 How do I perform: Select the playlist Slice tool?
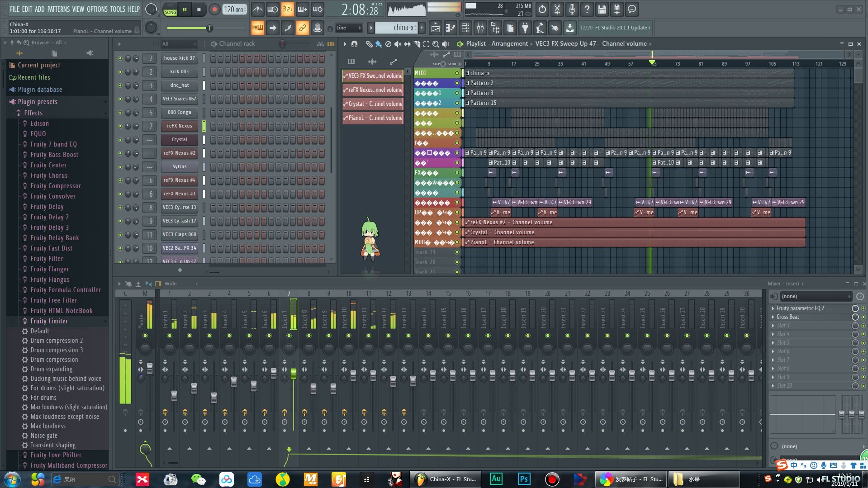pos(417,44)
